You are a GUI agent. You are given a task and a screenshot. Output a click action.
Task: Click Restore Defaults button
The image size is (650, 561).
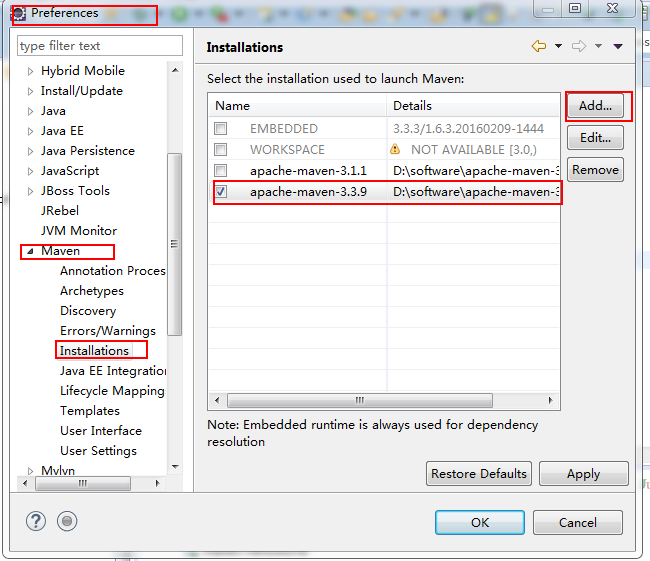(479, 474)
